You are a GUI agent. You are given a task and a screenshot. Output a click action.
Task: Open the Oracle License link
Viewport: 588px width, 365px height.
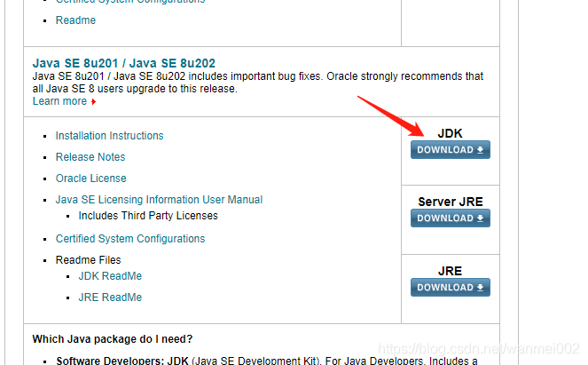[90, 179]
